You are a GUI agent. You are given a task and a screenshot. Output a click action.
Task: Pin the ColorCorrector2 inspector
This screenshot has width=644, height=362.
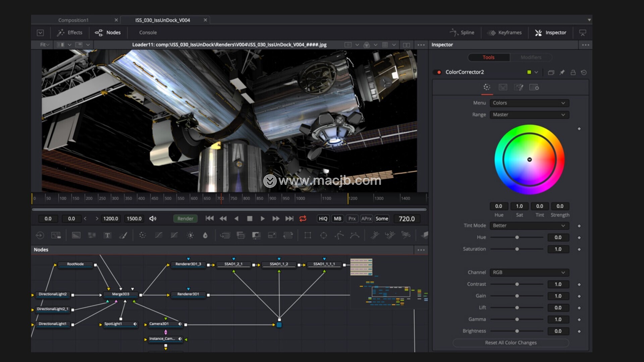pos(562,72)
